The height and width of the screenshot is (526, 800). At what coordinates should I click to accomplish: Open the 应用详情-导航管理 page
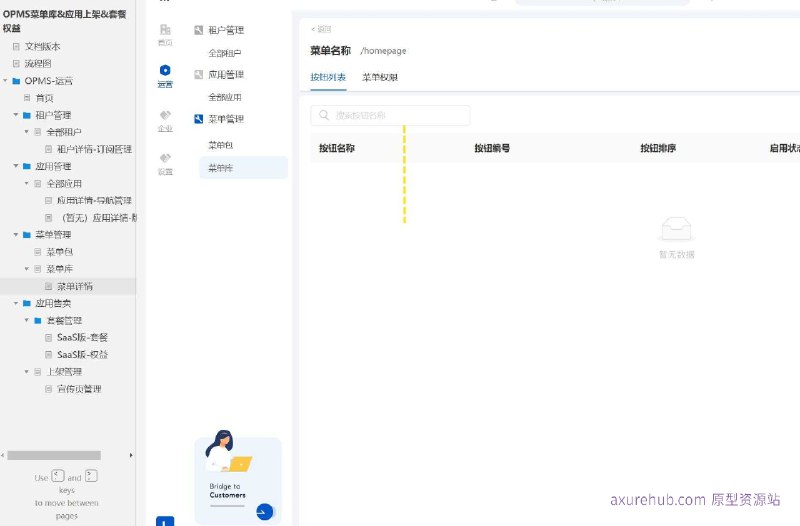(x=94, y=201)
